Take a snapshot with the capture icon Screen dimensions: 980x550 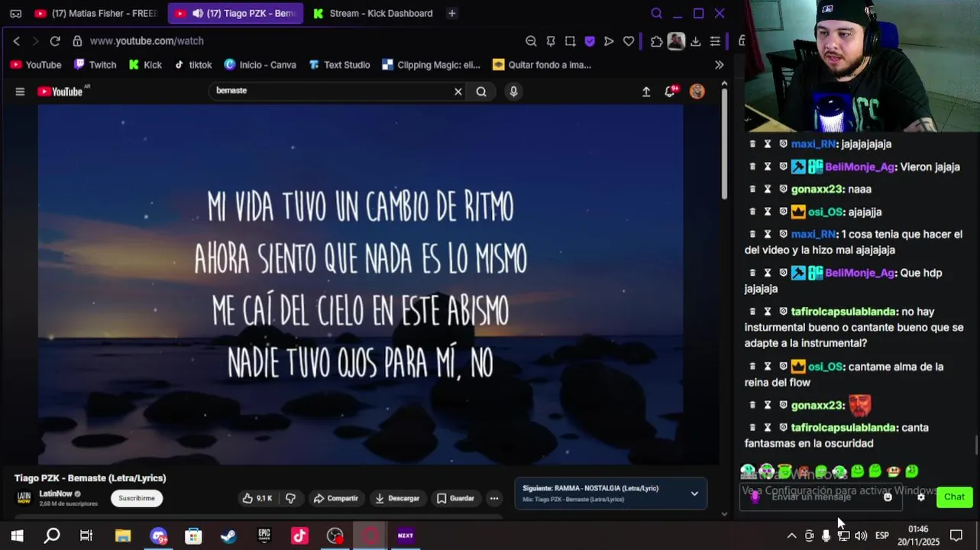point(570,41)
